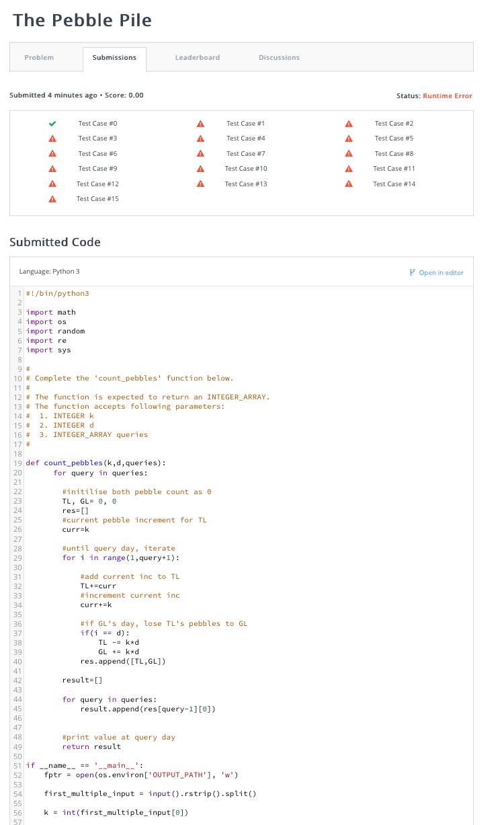
Task: Click the error icon for Test Case #6
Action: [52, 154]
